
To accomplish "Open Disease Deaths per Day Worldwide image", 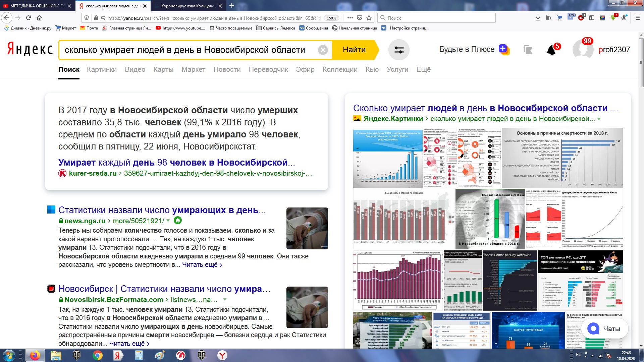I will [510, 281].
